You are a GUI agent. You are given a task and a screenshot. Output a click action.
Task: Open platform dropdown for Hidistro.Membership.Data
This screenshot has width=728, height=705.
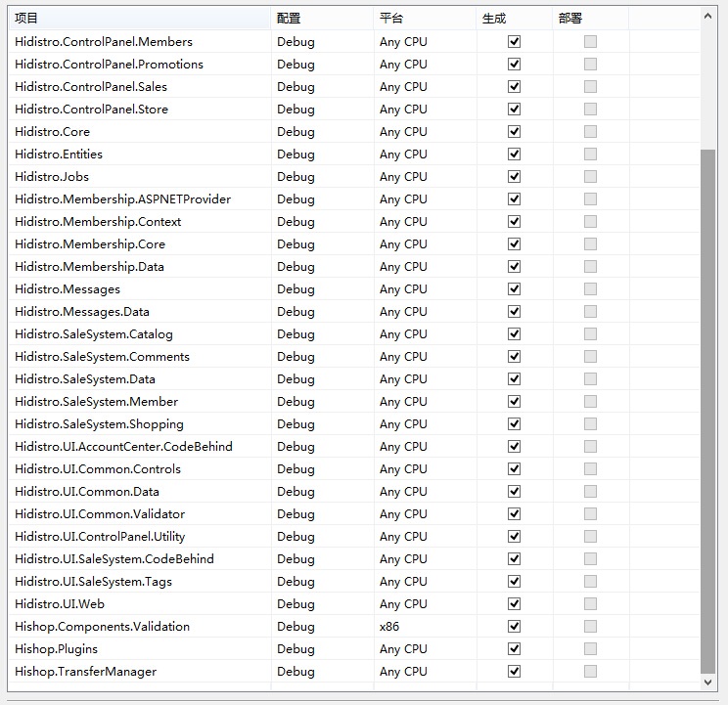(425, 267)
